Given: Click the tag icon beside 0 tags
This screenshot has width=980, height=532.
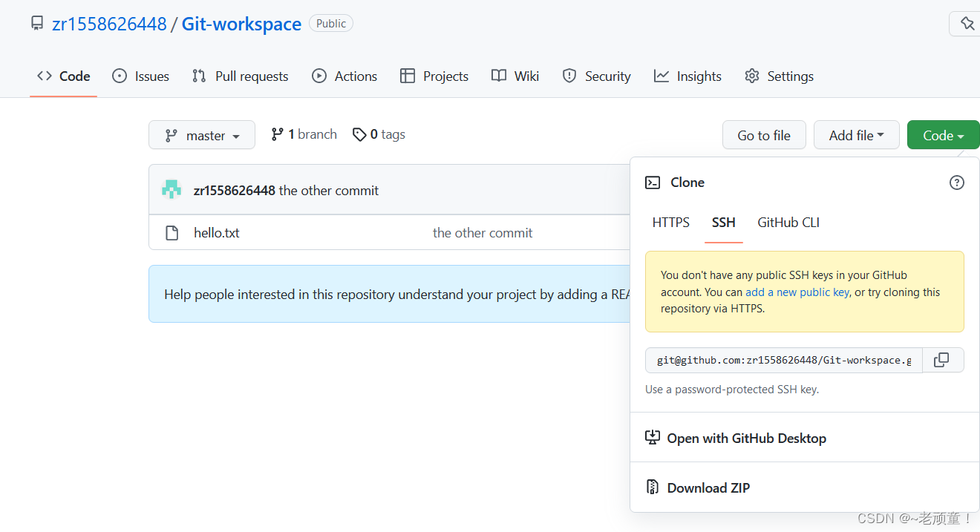Looking at the screenshot, I should click(x=359, y=134).
